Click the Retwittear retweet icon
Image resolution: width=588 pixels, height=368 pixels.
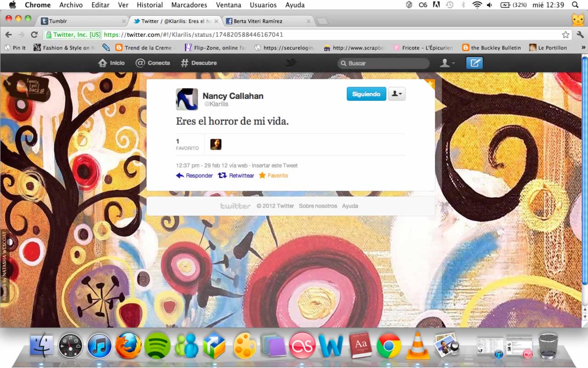point(222,175)
